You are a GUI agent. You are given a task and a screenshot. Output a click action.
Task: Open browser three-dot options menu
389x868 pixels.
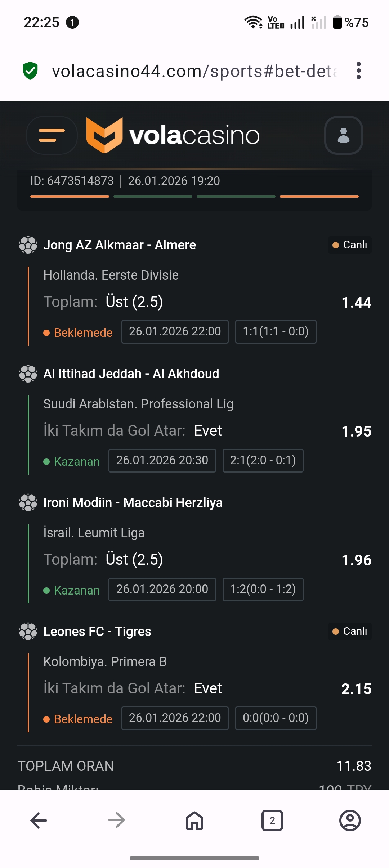click(358, 71)
